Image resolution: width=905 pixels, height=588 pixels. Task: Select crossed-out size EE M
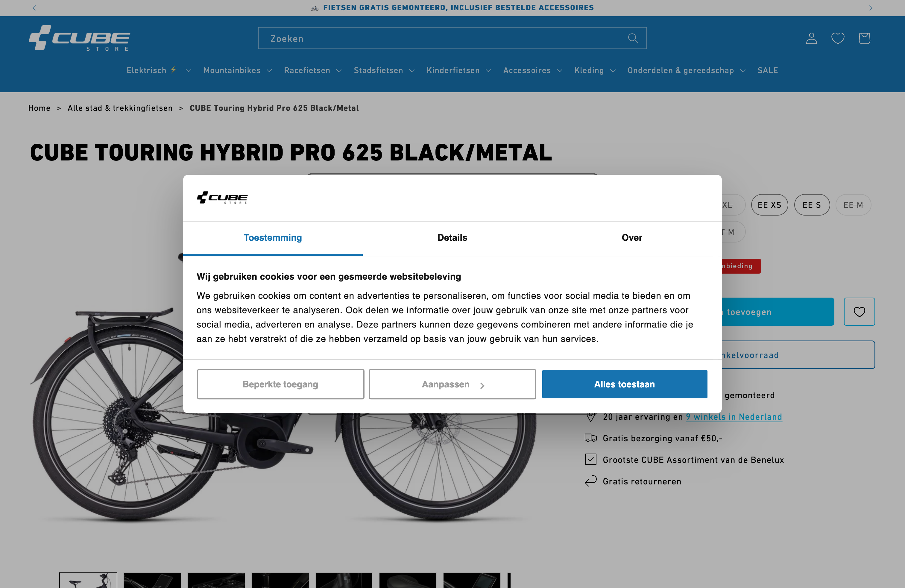click(853, 205)
